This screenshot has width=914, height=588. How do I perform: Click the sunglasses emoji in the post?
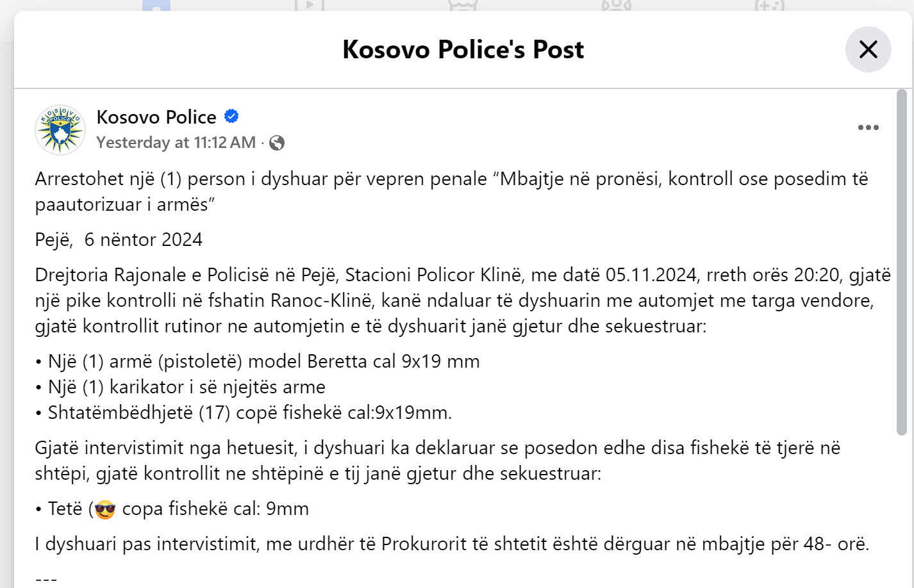[x=105, y=510]
